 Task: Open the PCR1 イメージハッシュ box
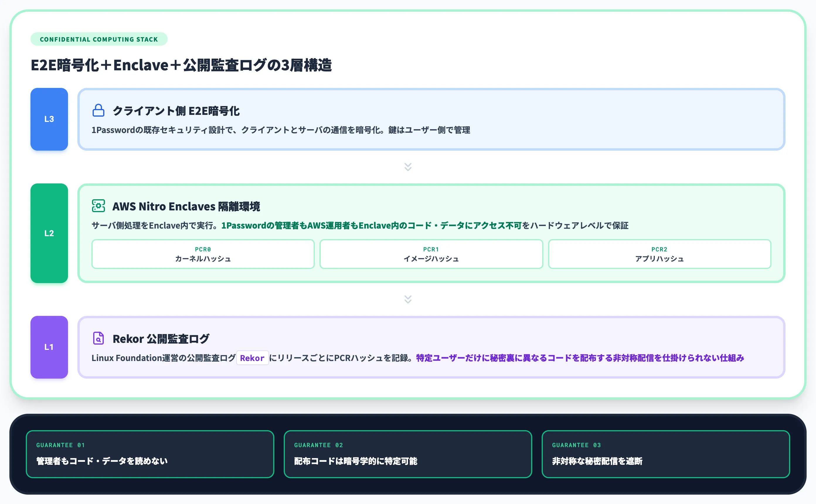click(x=431, y=254)
